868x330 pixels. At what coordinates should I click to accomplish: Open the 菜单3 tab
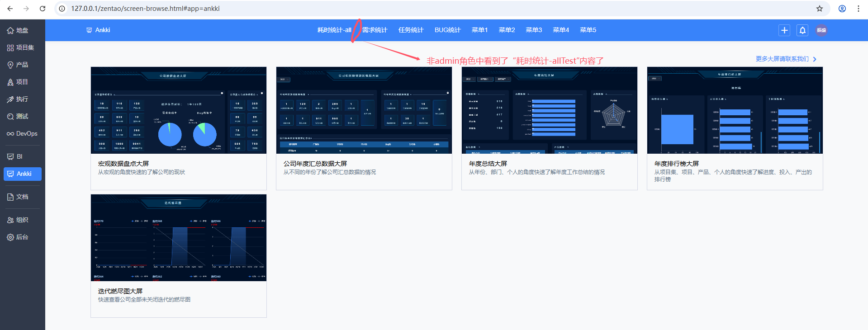point(534,30)
